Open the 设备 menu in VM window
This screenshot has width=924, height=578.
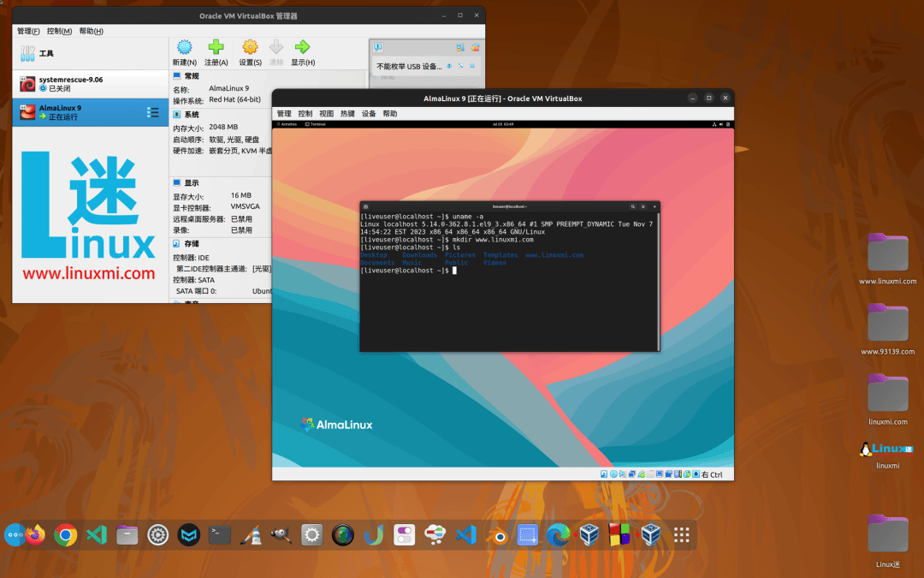click(369, 114)
